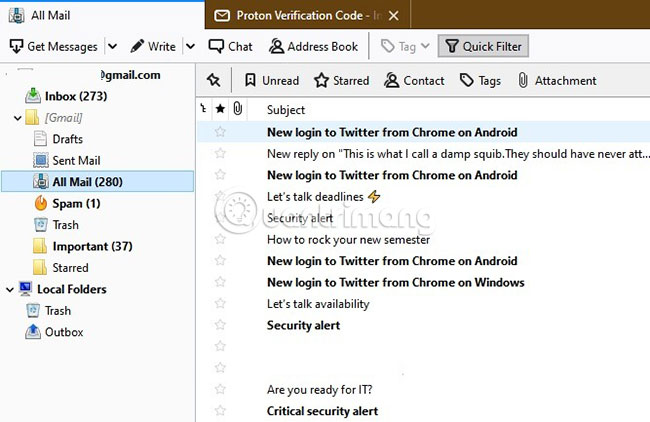Star the "Critical security alert" email
This screenshot has height=422, width=650.
coord(220,411)
